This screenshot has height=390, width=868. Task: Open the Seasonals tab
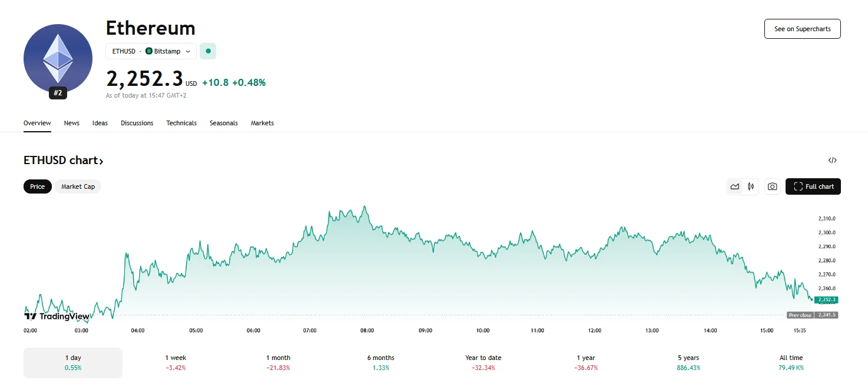click(x=223, y=123)
